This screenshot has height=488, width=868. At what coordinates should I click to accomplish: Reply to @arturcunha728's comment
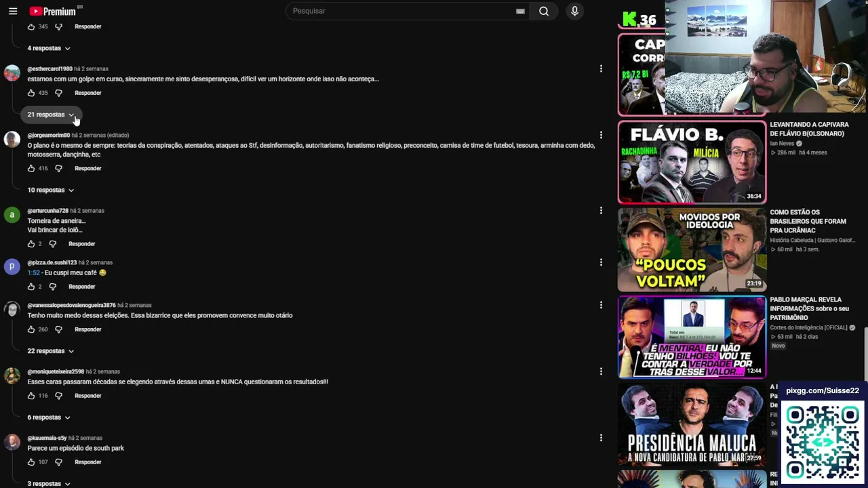coord(82,244)
